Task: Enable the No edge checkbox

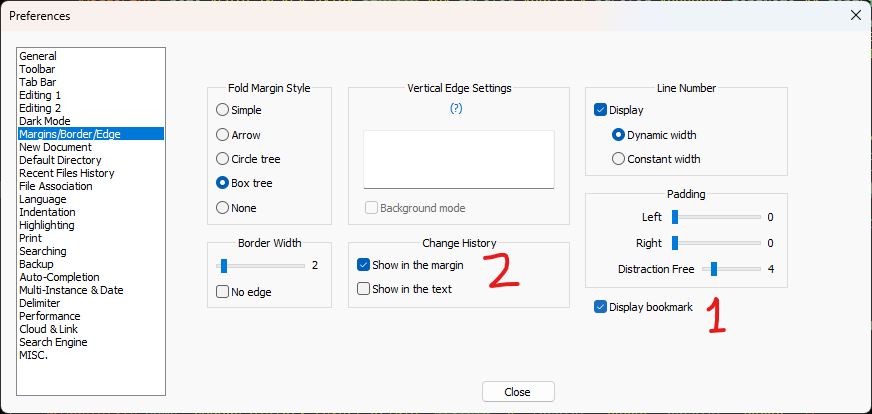Action: coord(223,292)
